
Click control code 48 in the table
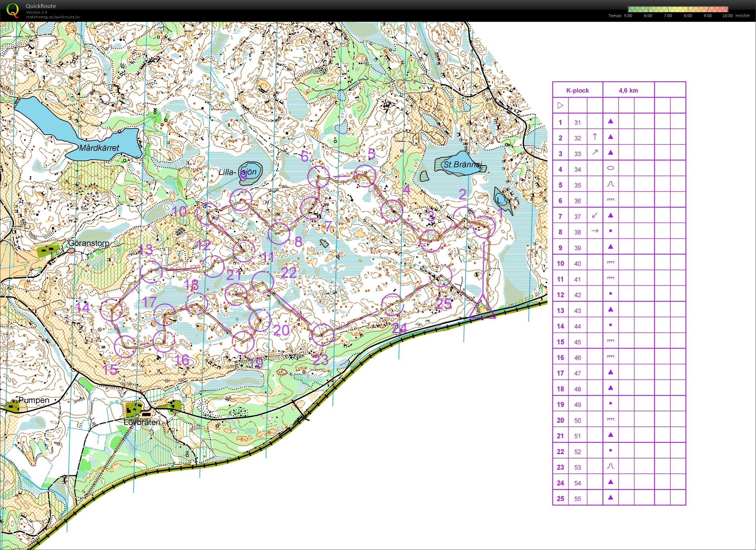click(x=578, y=389)
